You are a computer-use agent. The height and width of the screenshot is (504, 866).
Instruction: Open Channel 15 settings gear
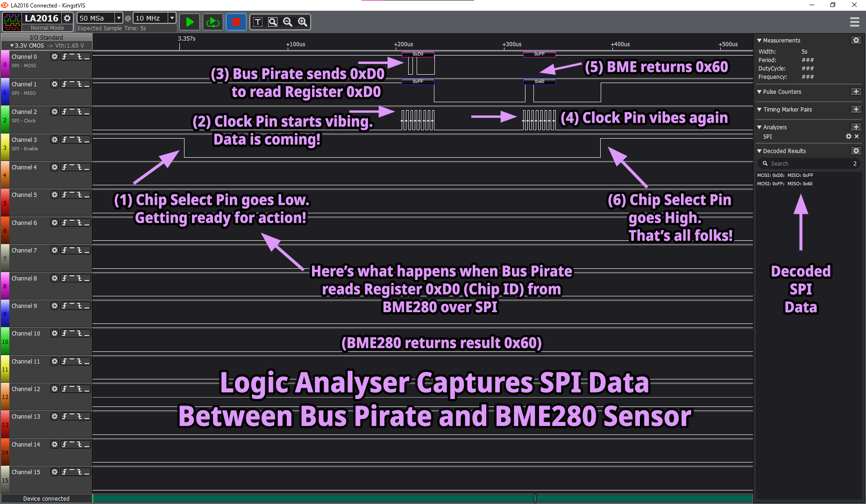click(55, 472)
